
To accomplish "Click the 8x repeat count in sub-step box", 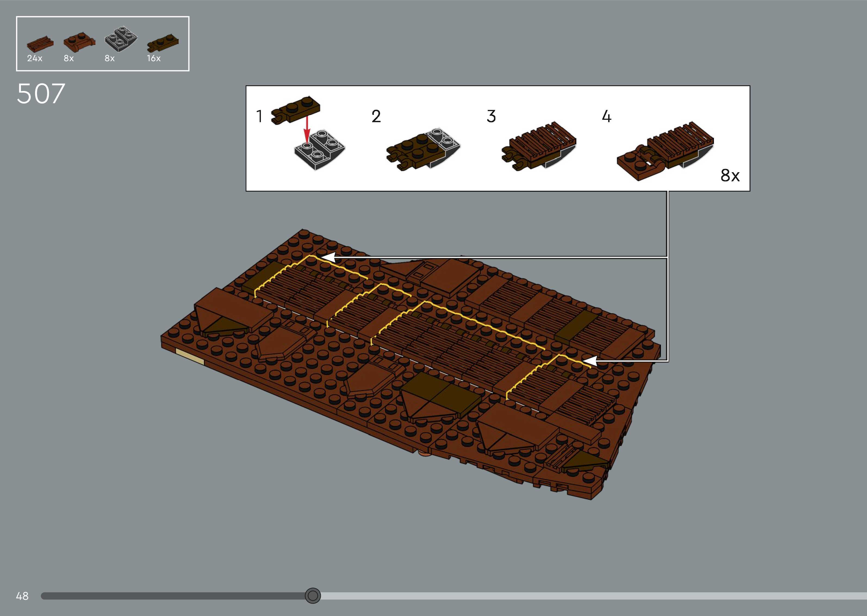I will [730, 175].
